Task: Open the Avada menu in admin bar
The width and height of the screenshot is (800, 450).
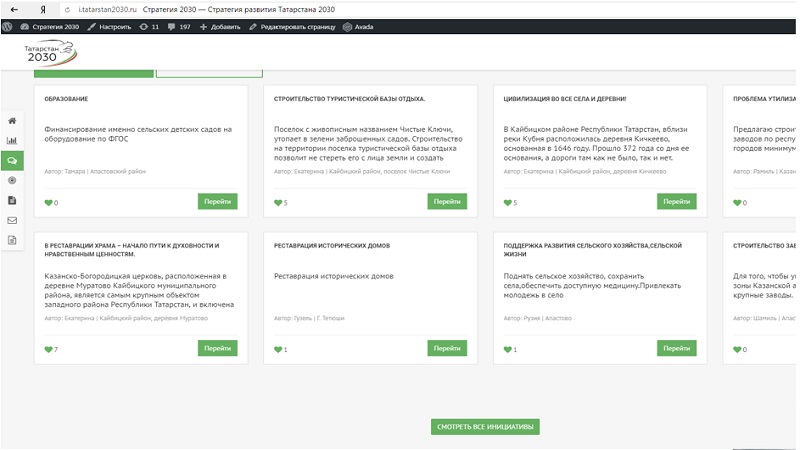Action: pyautogui.click(x=358, y=27)
